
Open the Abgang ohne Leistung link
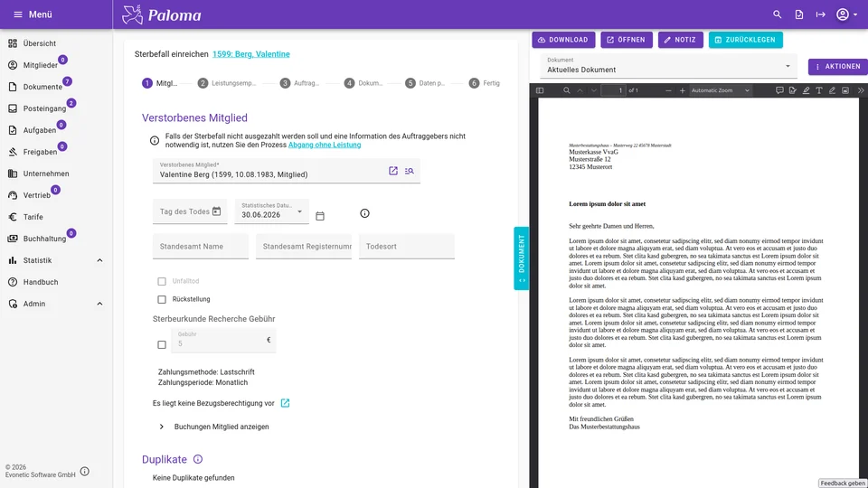coord(325,145)
